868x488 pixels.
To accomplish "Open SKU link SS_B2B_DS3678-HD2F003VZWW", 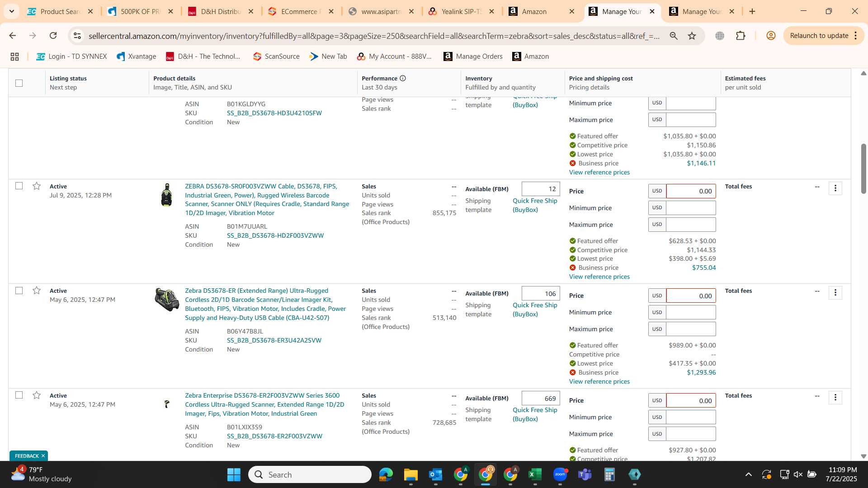I will (x=275, y=235).
